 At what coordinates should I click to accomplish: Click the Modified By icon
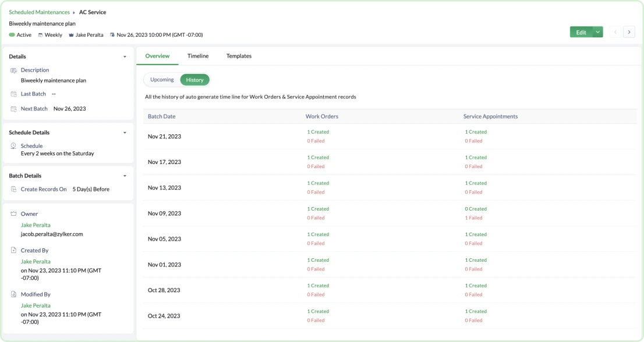point(13,294)
